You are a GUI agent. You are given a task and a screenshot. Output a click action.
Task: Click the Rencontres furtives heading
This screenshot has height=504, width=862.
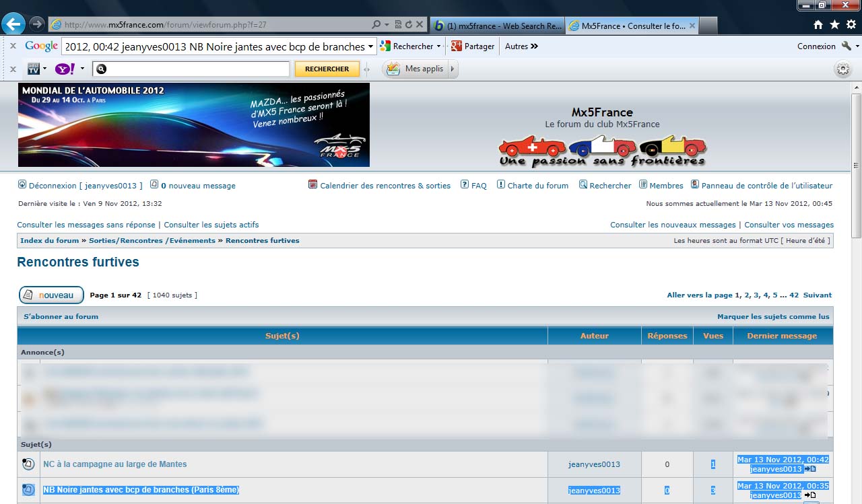78,262
